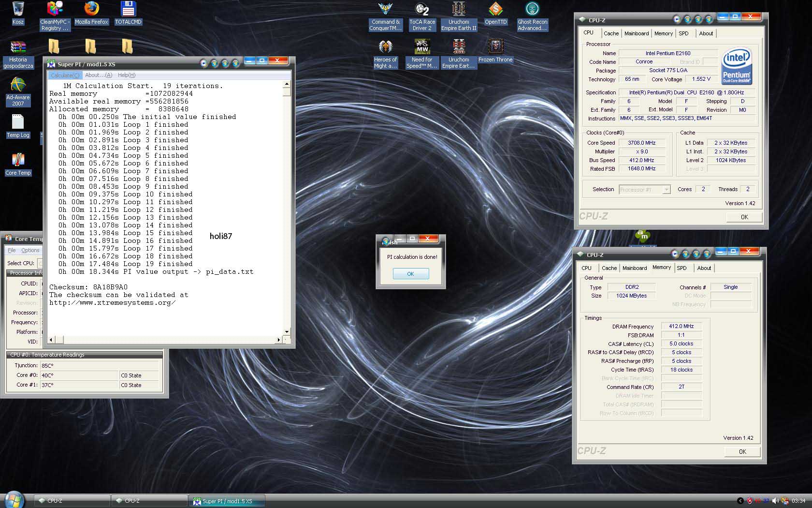Switch to second CPU-Z taskbar button
This screenshot has height=508, width=812.
(149, 501)
